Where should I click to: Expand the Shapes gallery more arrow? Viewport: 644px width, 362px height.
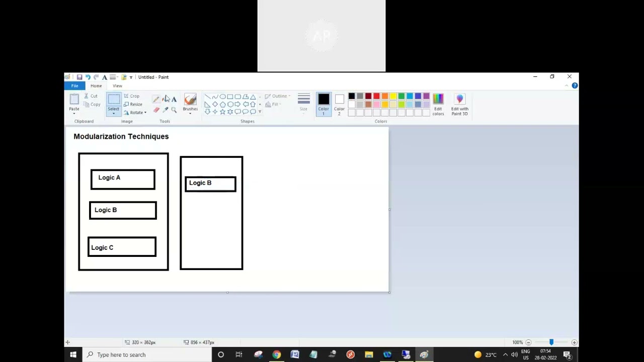(x=260, y=112)
